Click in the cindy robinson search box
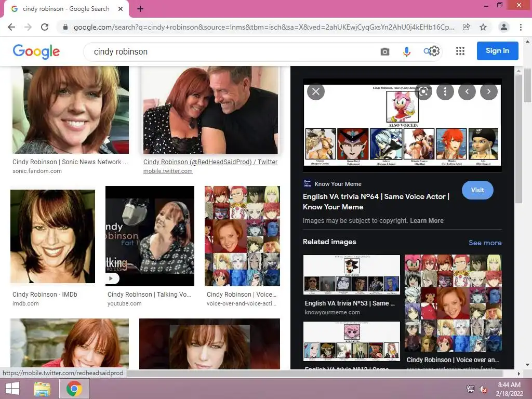The image size is (532, 399). (x=231, y=51)
